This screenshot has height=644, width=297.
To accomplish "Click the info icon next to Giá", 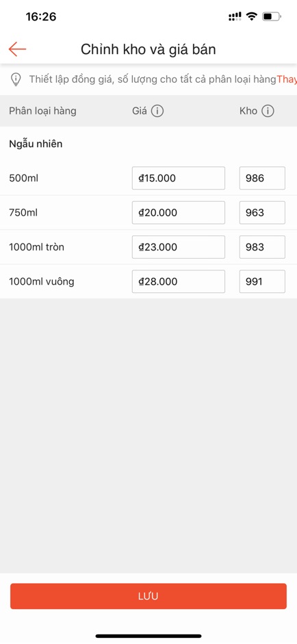I will (x=157, y=111).
